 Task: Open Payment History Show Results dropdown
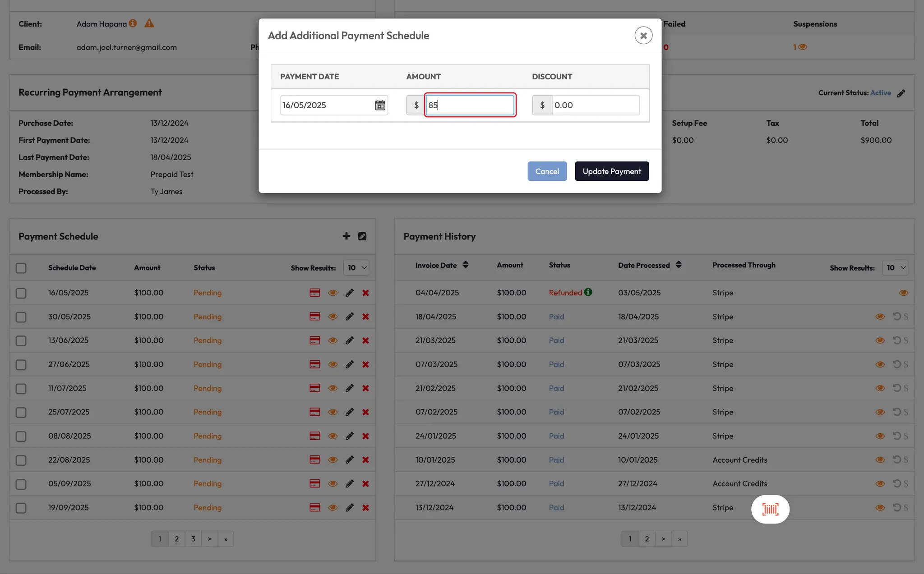[895, 268]
